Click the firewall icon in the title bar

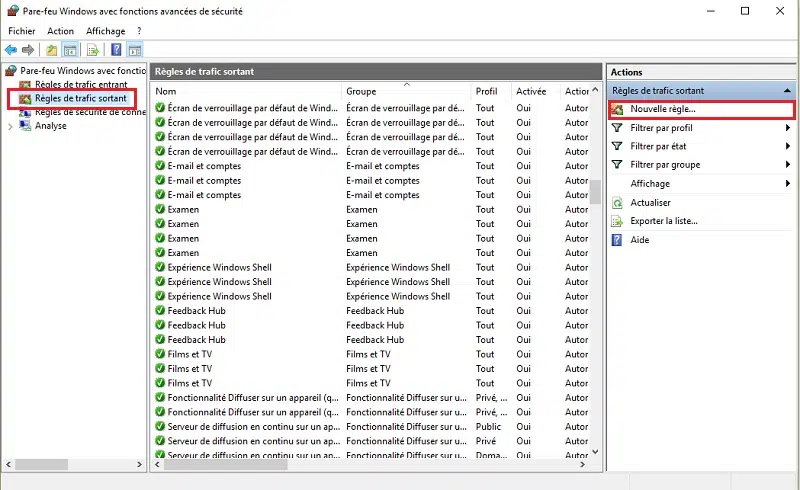point(13,11)
